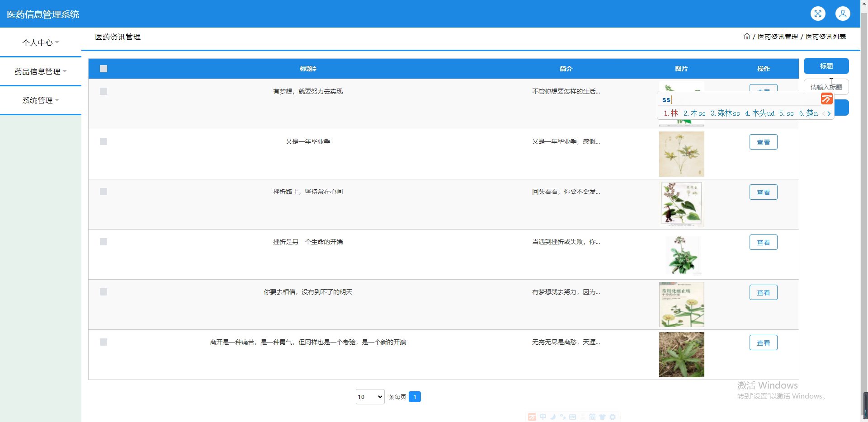Check the row 你要去相信，没有到不了的明天
868x422 pixels.
click(104, 292)
